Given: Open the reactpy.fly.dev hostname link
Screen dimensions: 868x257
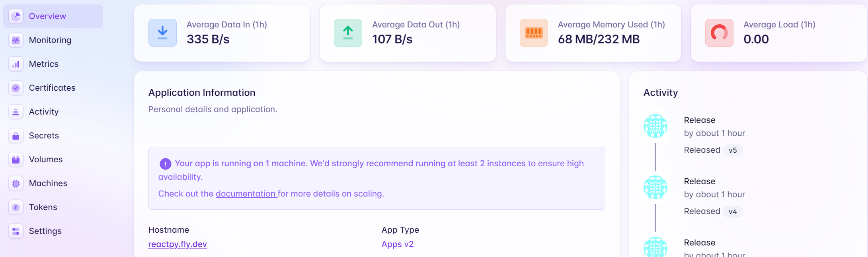Looking at the screenshot, I should point(178,244).
